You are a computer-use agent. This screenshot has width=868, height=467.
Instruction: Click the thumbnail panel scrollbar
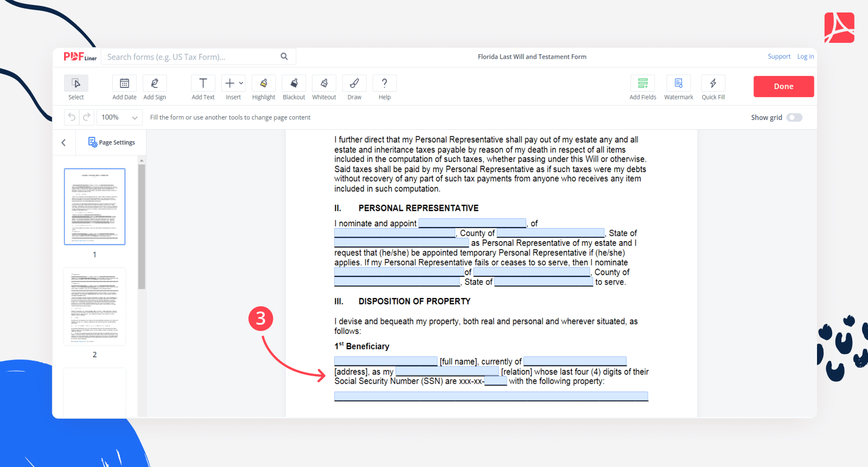(142, 226)
